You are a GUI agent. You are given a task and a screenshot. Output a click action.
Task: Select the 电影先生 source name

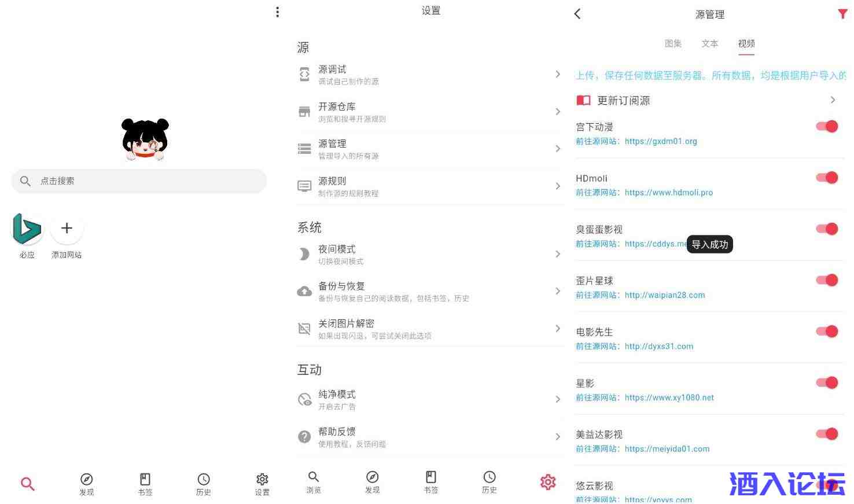click(x=594, y=332)
